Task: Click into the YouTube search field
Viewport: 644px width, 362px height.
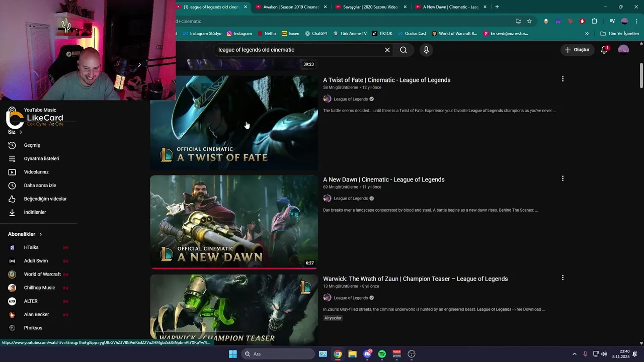Action: (x=299, y=50)
